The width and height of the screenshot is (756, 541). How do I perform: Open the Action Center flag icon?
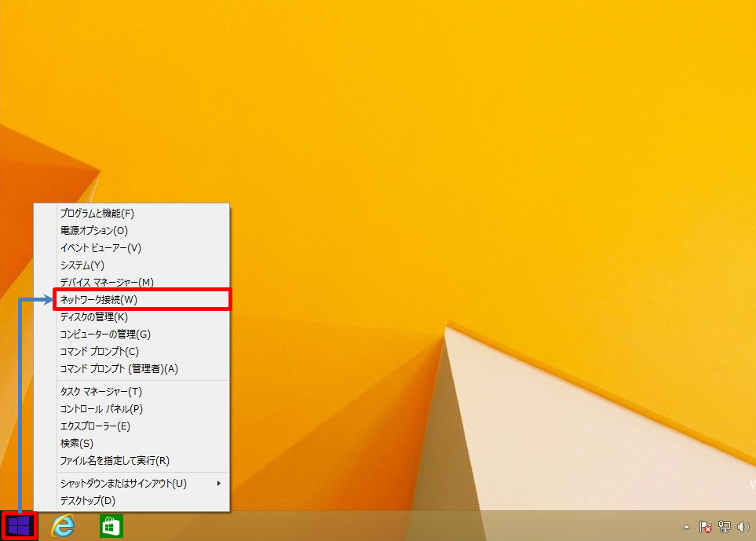pyautogui.click(x=706, y=527)
